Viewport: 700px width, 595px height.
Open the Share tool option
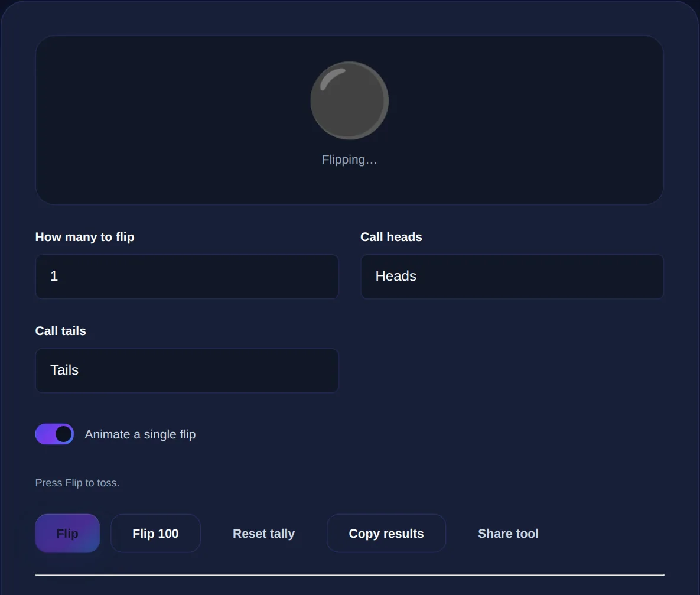(x=508, y=534)
